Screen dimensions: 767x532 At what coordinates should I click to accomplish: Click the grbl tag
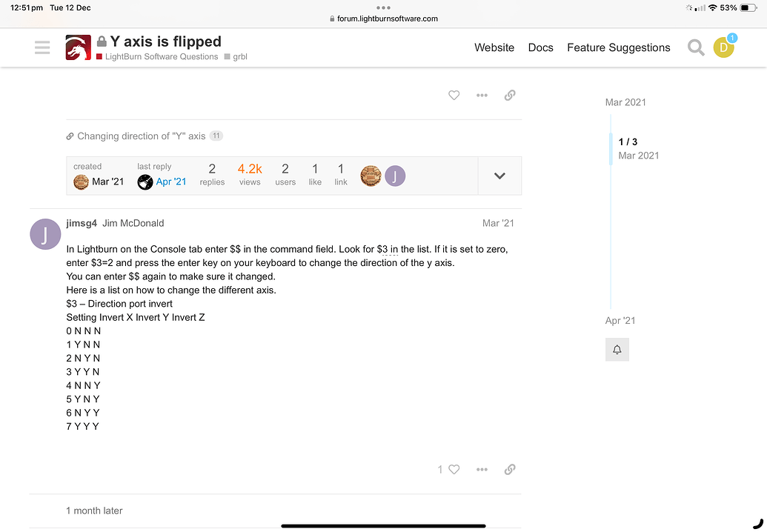(236, 57)
